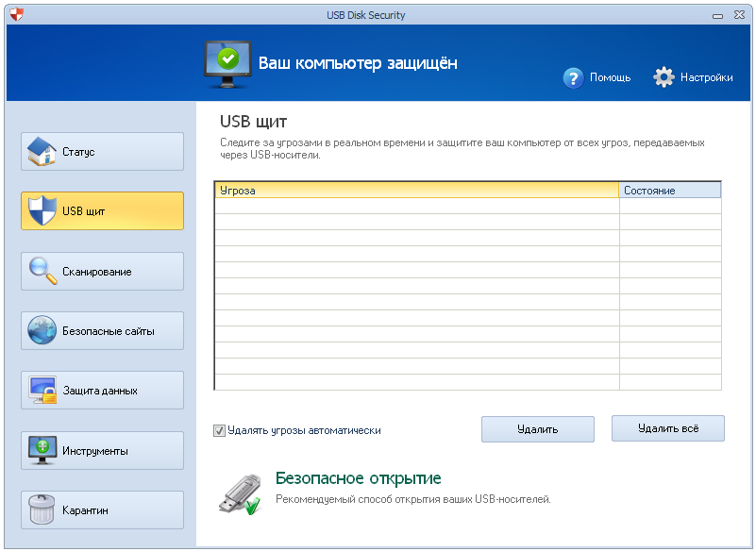Click the Удалить всё button

coord(668,428)
